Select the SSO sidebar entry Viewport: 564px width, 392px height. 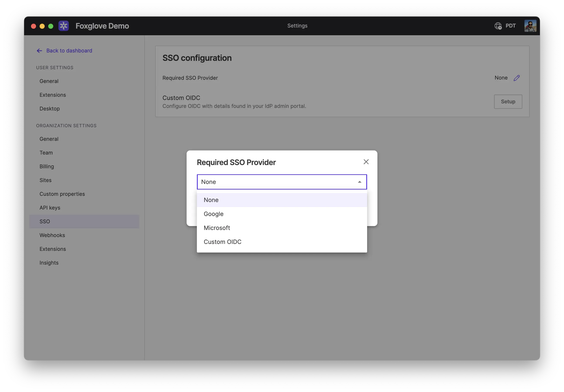pos(45,221)
